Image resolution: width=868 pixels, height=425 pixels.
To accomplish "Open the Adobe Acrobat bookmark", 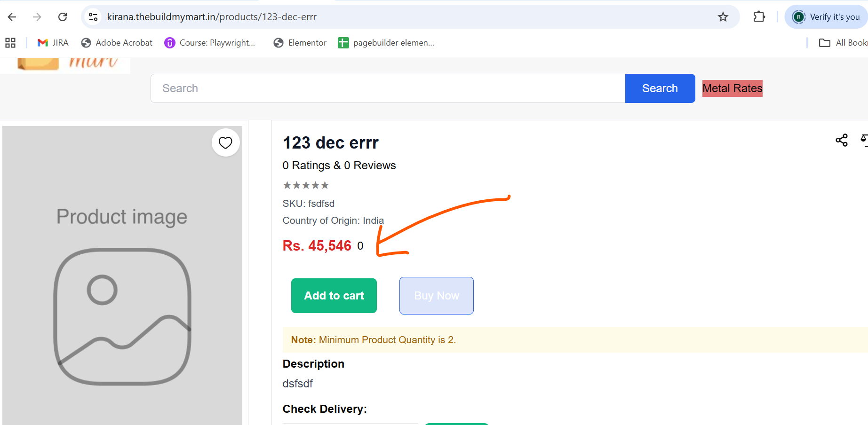I will pos(117,43).
